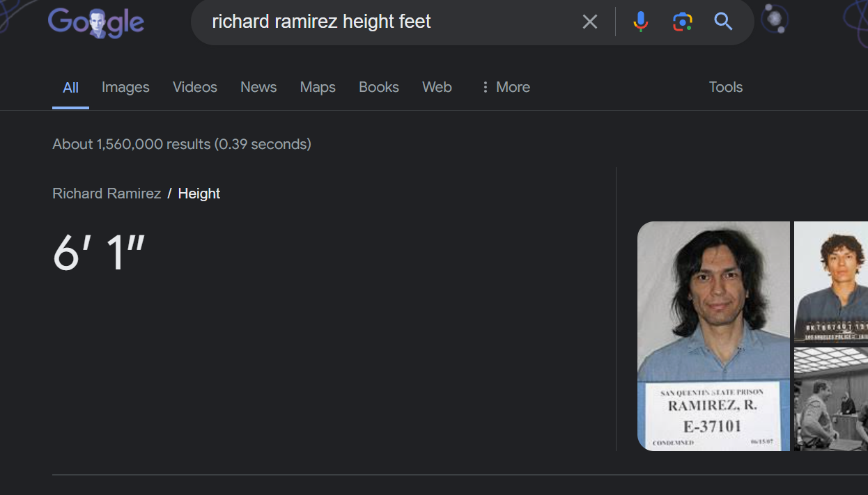The height and width of the screenshot is (495, 868).
Task: Click the magnifying glass search icon
Action: pyautogui.click(x=723, y=22)
